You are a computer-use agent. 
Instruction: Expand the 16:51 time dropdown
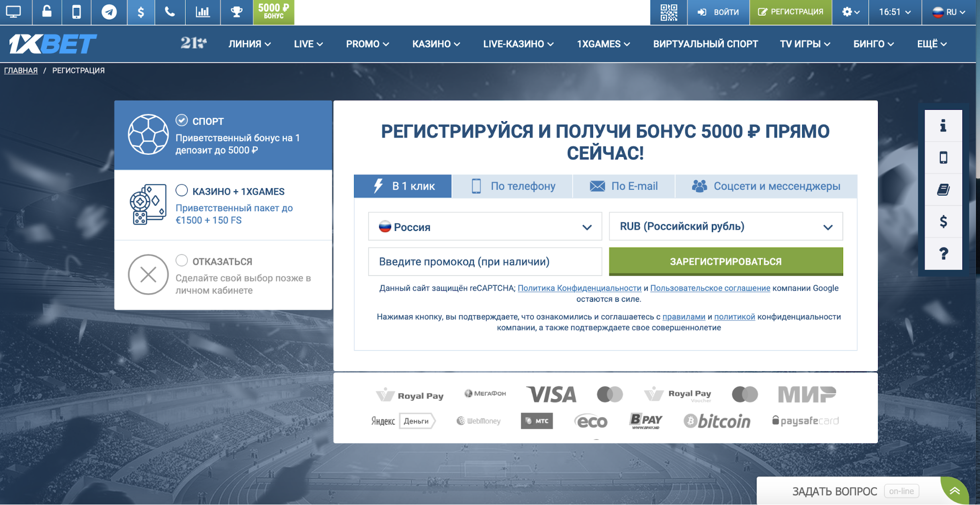[x=895, y=12]
